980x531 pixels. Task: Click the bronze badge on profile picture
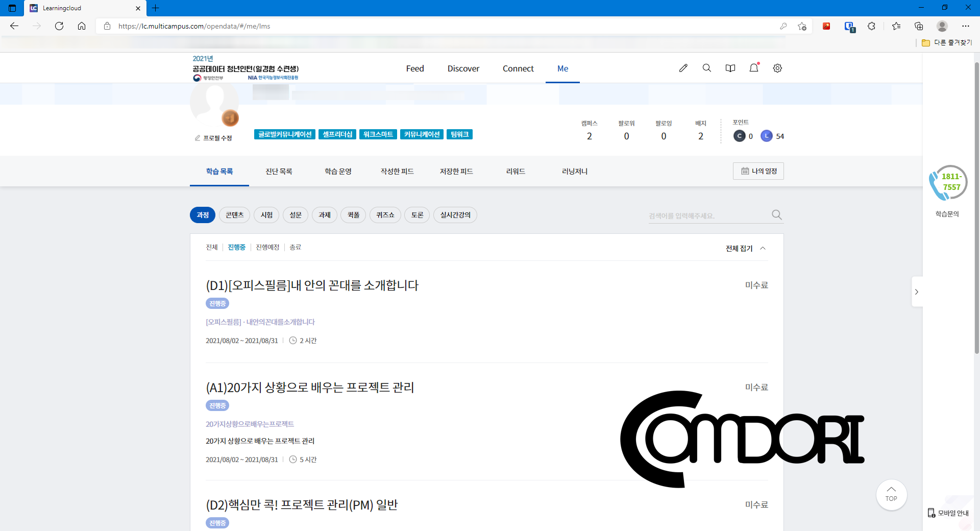point(230,118)
